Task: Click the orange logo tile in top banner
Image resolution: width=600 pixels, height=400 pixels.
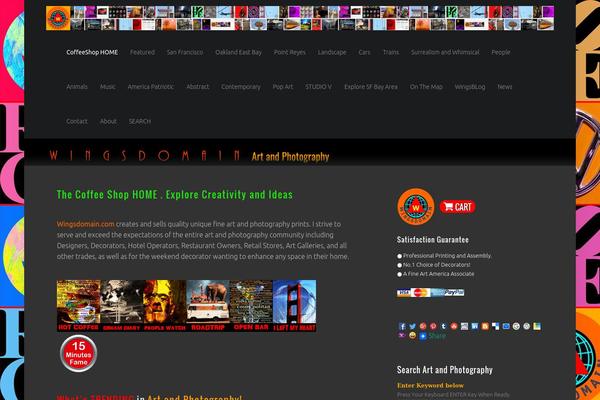Action: 58,18
